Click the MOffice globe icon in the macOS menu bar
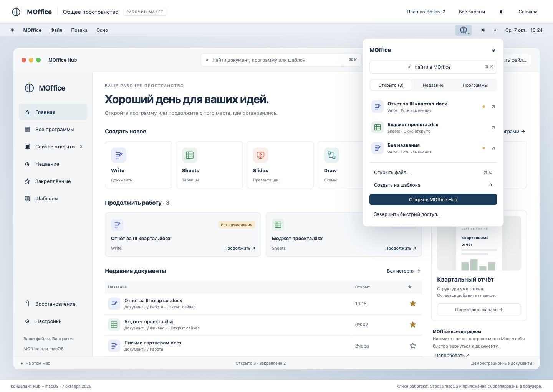 pos(464,30)
